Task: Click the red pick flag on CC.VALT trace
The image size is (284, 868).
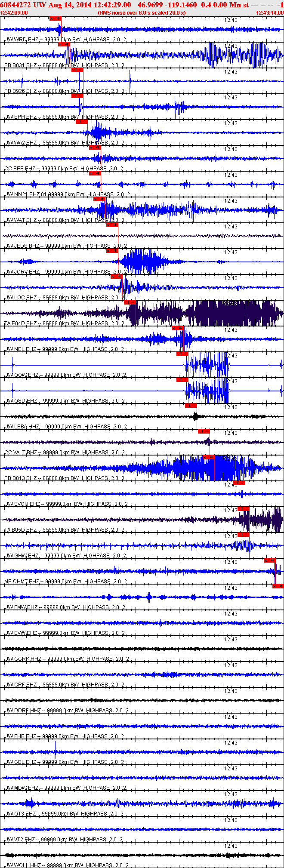Action: [x=204, y=431]
